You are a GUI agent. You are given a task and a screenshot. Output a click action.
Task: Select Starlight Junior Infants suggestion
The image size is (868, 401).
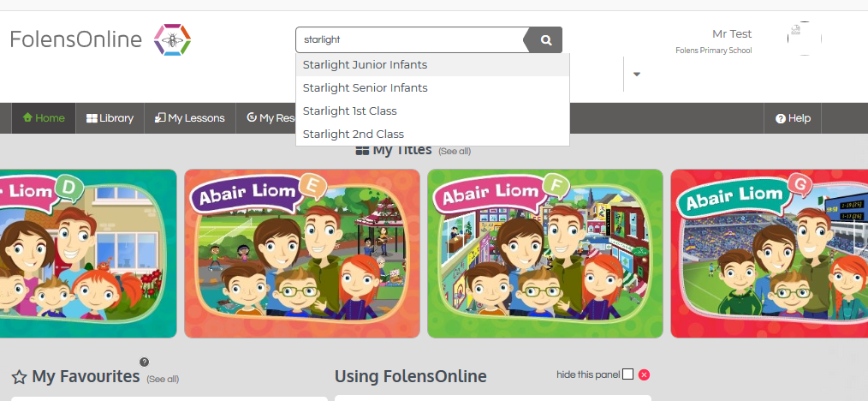click(x=365, y=65)
